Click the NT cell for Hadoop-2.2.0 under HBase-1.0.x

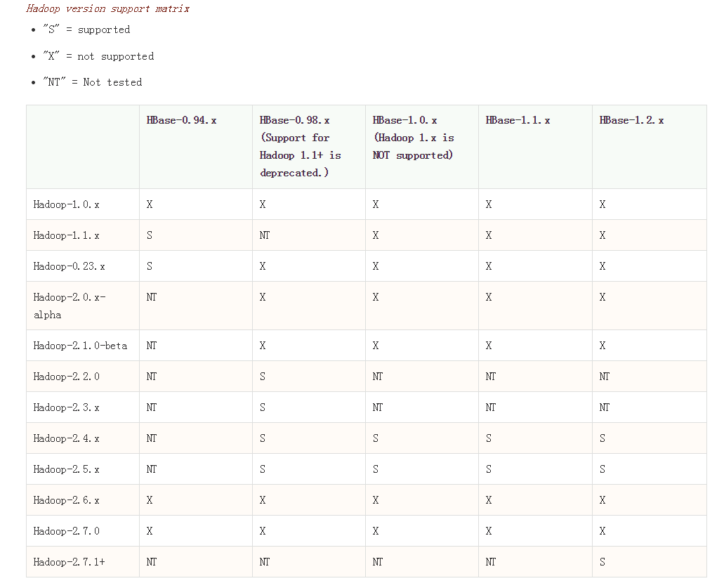point(377,376)
